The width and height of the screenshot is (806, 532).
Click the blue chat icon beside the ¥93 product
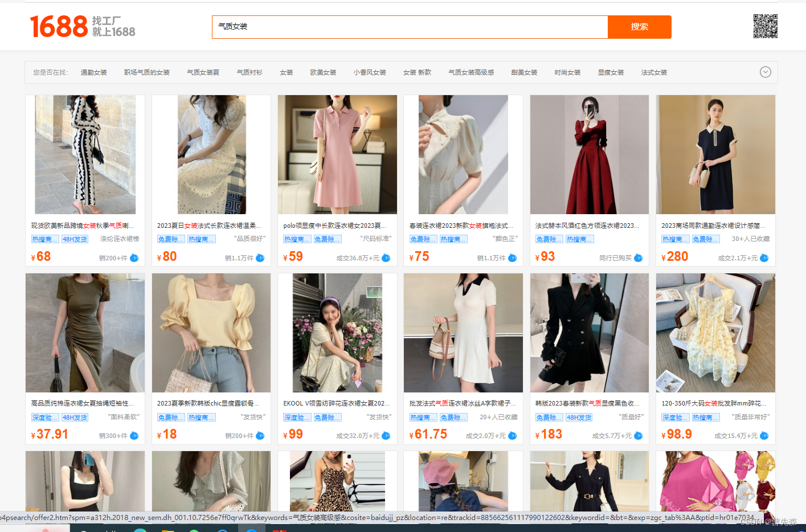coord(639,258)
